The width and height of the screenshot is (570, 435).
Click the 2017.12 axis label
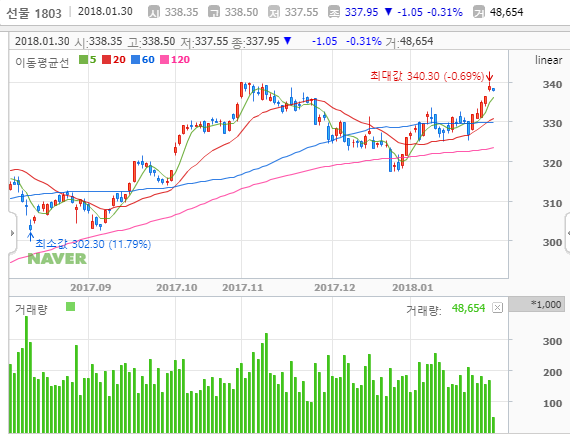334,288
